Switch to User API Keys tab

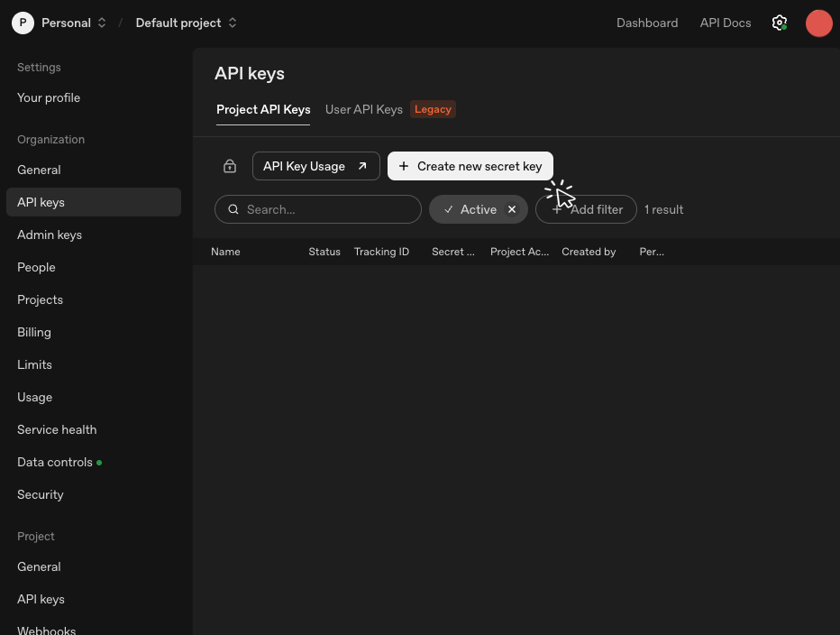364,109
